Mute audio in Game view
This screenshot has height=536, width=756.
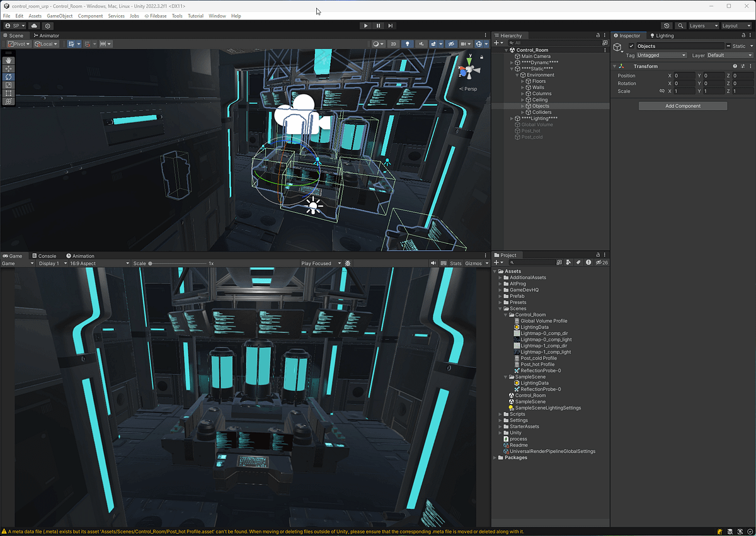[x=433, y=263]
